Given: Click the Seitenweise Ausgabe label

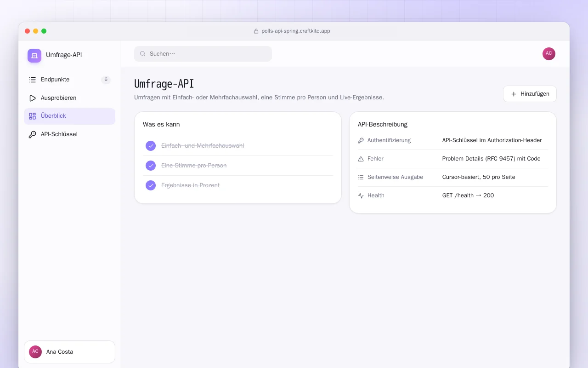Looking at the screenshot, I should (x=395, y=177).
